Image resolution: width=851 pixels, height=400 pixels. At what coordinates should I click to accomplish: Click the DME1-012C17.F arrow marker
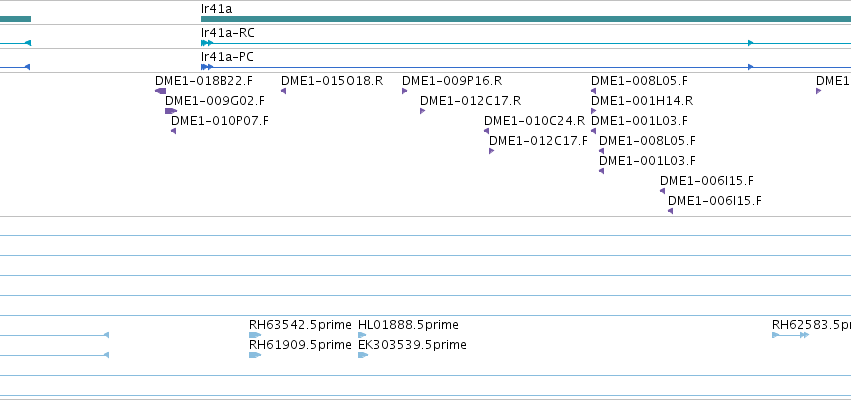coord(491,151)
